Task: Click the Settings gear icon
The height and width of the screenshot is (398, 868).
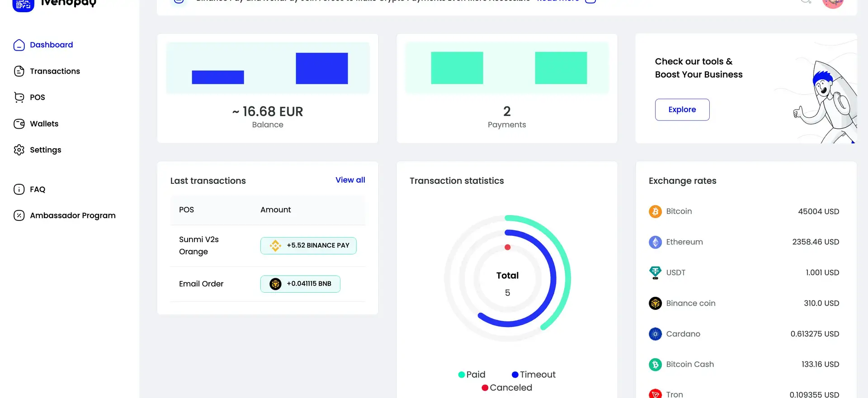Action: [19, 150]
